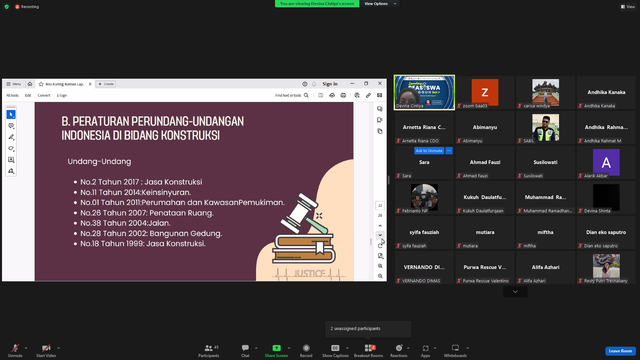
Task: Open the Comments panel on right rail
Action: tap(380, 109)
